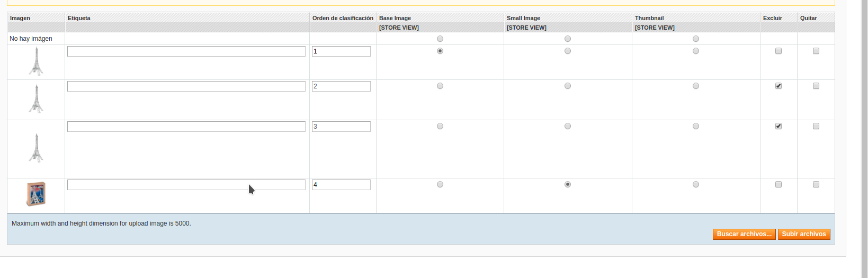The image size is (868, 278).
Task: Click the third Eiffel Tower image thumbnail
Action: coord(36,148)
